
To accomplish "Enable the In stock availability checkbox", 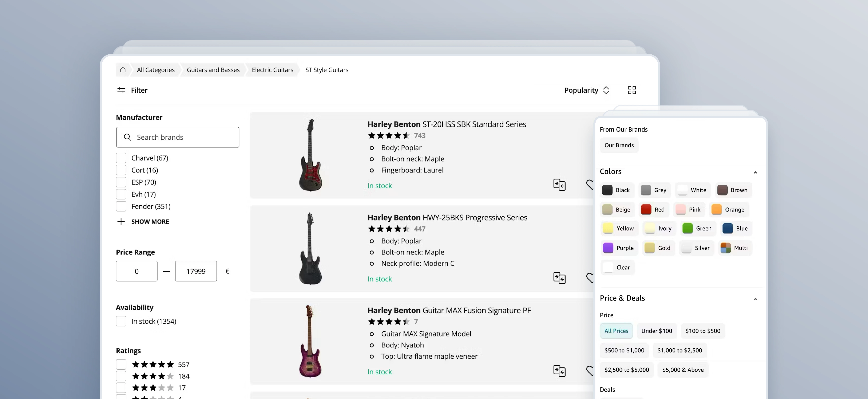I will click(x=121, y=321).
